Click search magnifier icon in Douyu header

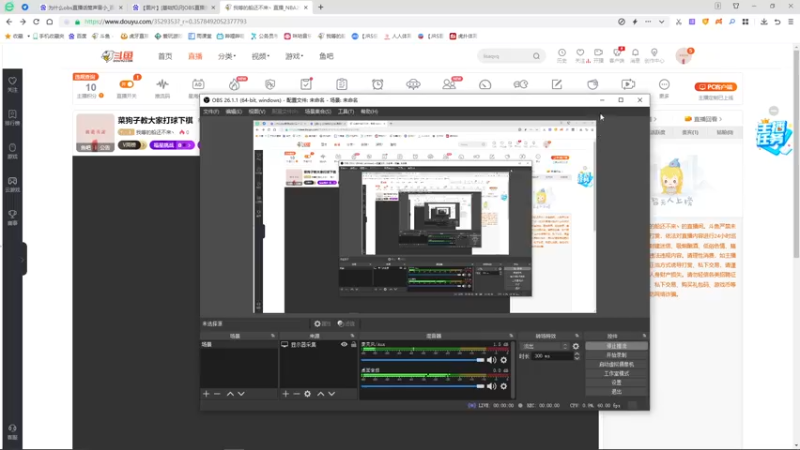[x=536, y=56]
